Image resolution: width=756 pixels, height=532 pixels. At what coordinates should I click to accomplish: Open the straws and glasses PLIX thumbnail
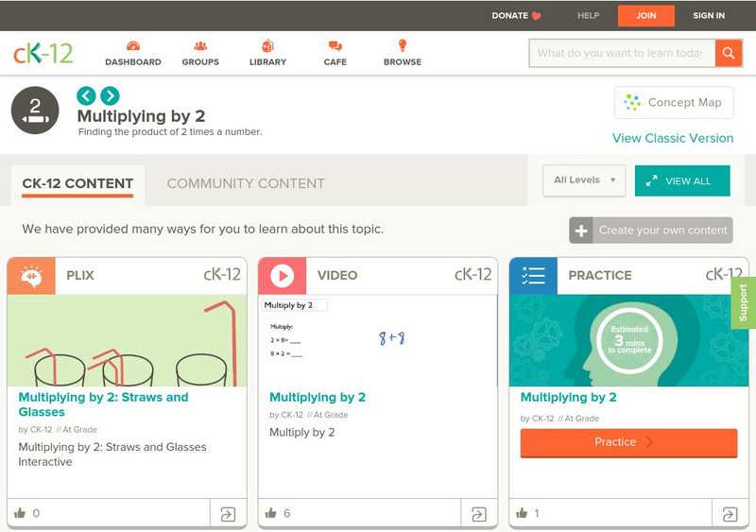pyautogui.click(x=127, y=340)
